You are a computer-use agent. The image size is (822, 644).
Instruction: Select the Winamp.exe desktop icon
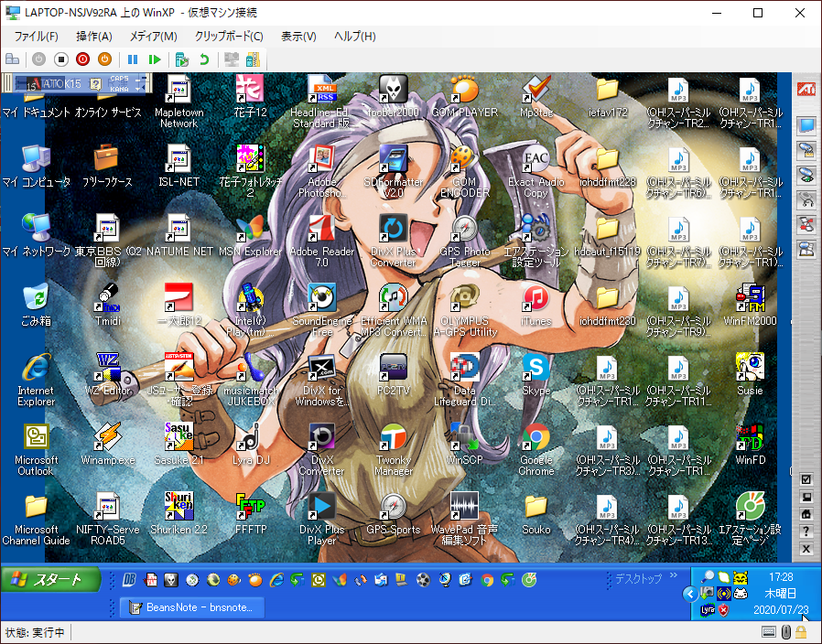coord(108,445)
